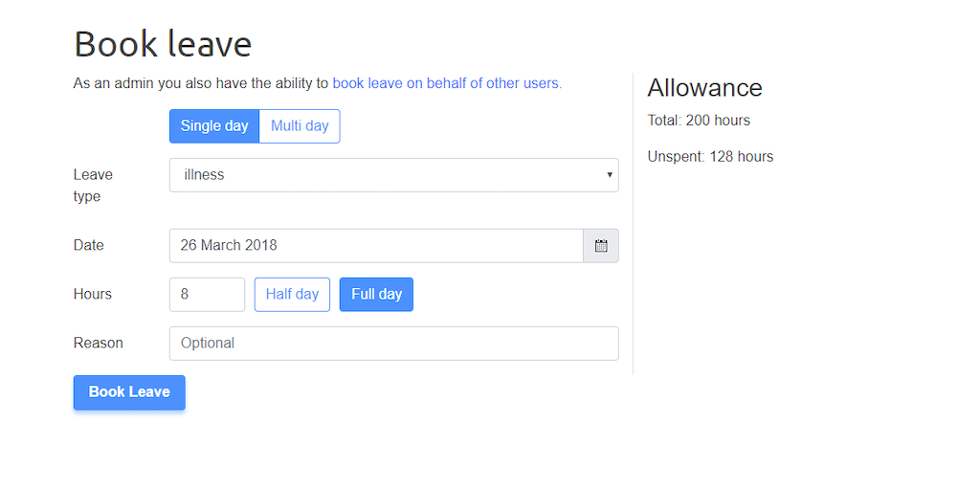Viewport: 980px width, 490px height.
Task: Set hours to Full day
Action: tap(376, 295)
